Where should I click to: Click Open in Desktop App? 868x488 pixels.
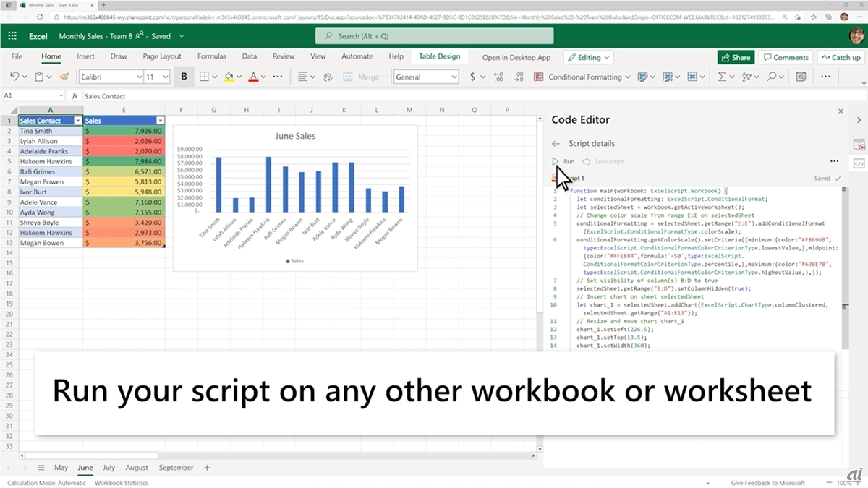[516, 57]
